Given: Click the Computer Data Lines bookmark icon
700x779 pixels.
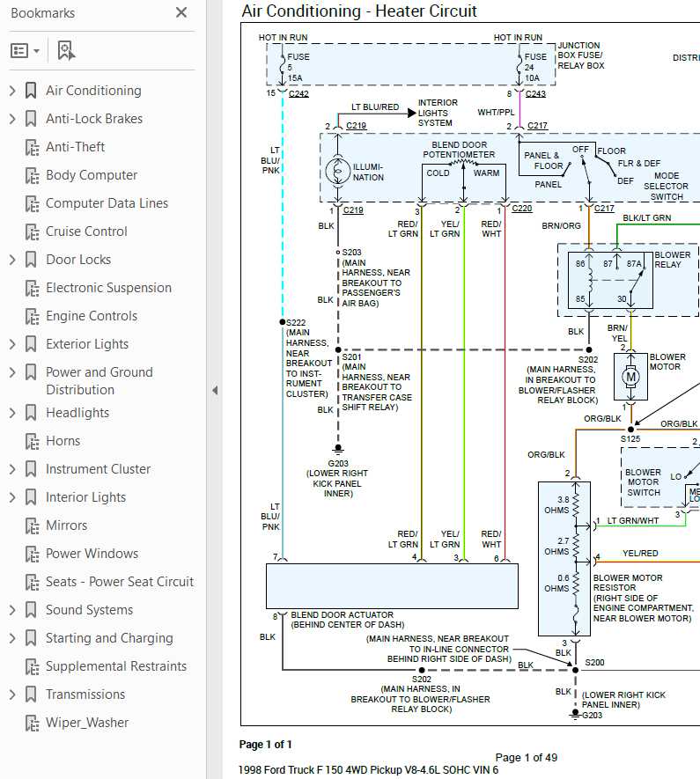Looking at the screenshot, I should (32, 203).
